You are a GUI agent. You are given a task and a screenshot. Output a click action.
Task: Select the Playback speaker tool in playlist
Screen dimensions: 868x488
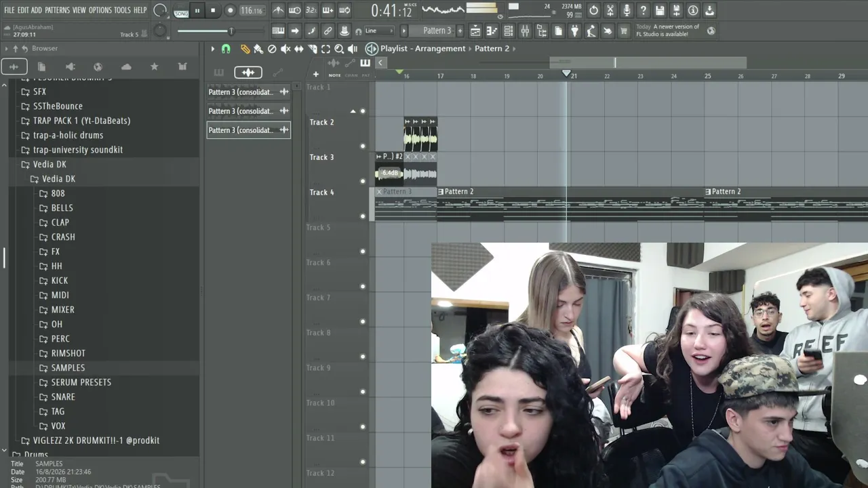pyautogui.click(x=353, y=49)
